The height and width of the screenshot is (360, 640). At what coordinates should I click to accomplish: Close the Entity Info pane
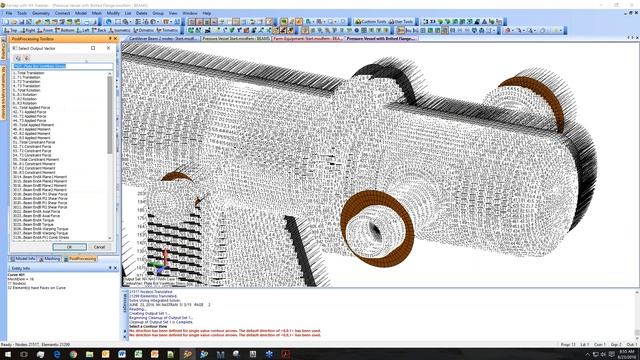[x=116, y=268]
